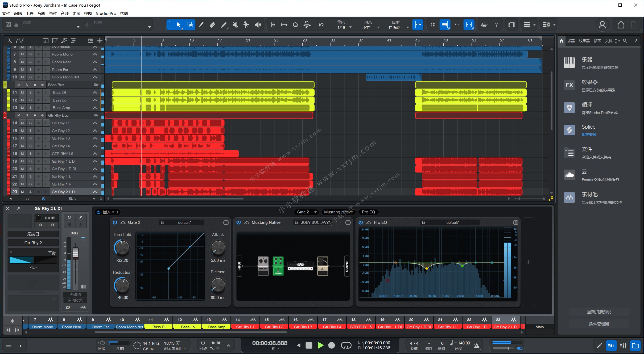
Task: Open the Gate 2 default preset dropdown
Action: coord(184,222)
